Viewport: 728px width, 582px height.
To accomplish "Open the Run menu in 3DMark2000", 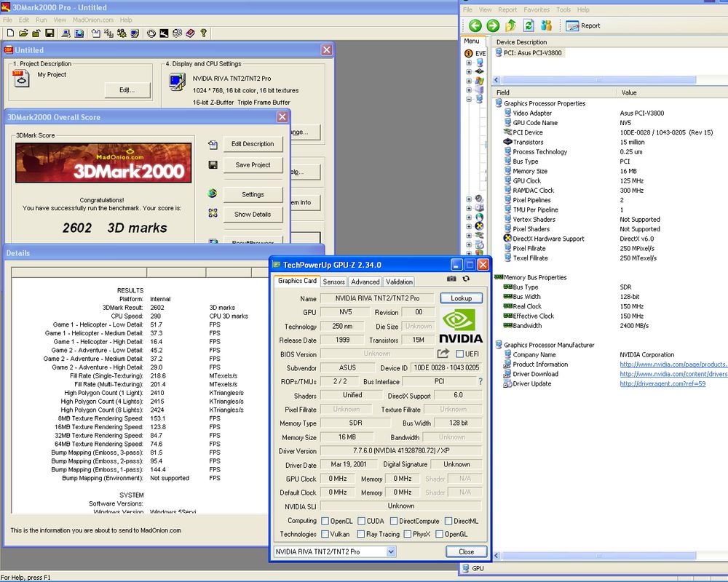I will (41, 20).
